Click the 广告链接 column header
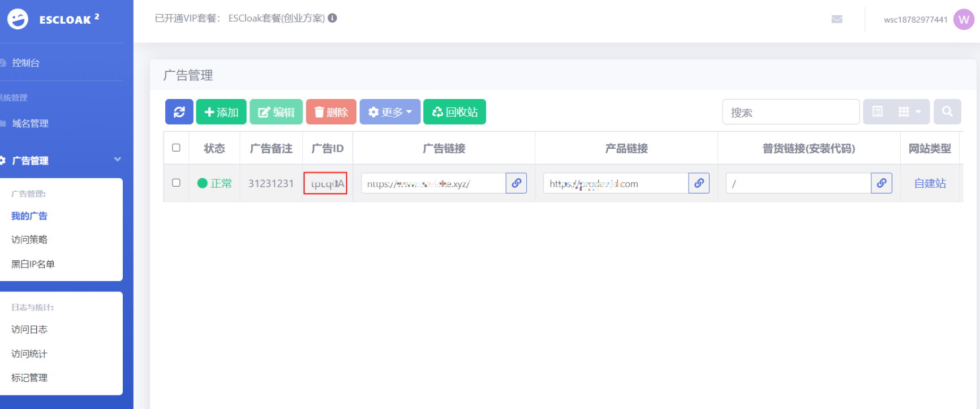980x409 pixels. pos(444,148)
